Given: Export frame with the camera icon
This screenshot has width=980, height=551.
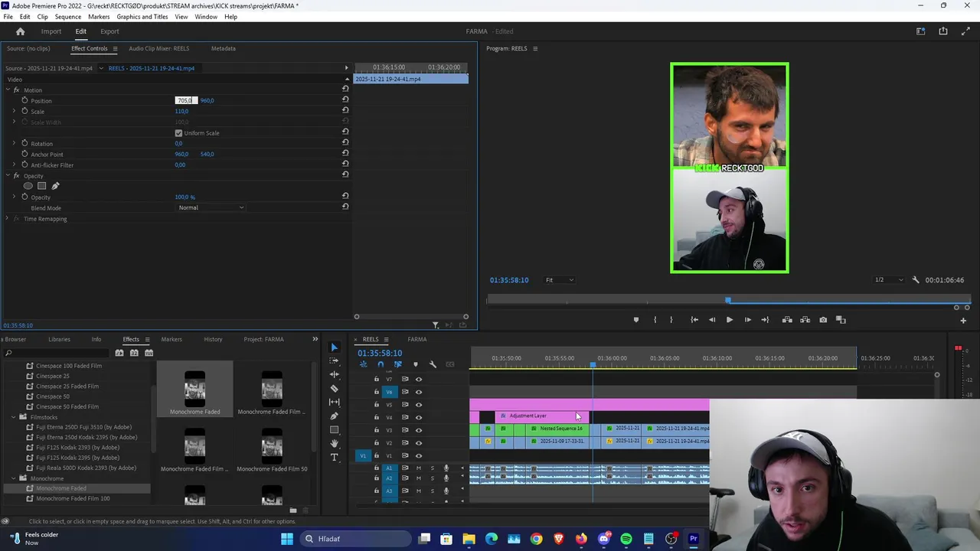Looking at the screenshot, I should [x=823, y=320].
